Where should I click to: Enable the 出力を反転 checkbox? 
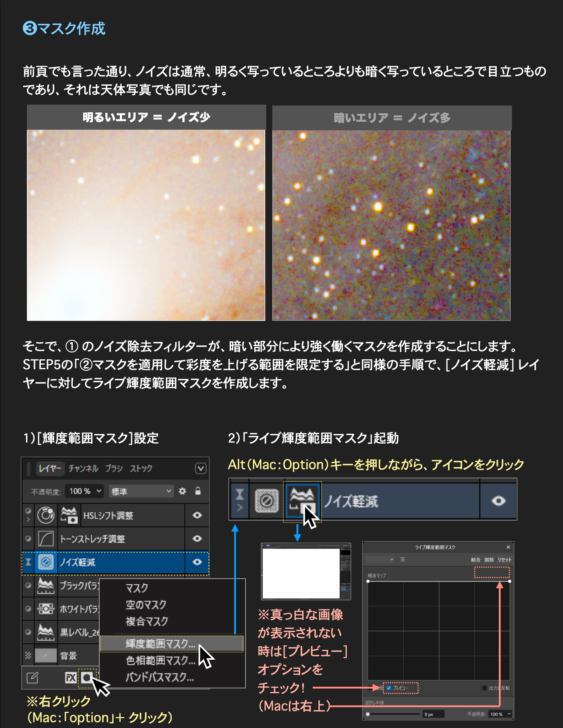tap(484, 688)
